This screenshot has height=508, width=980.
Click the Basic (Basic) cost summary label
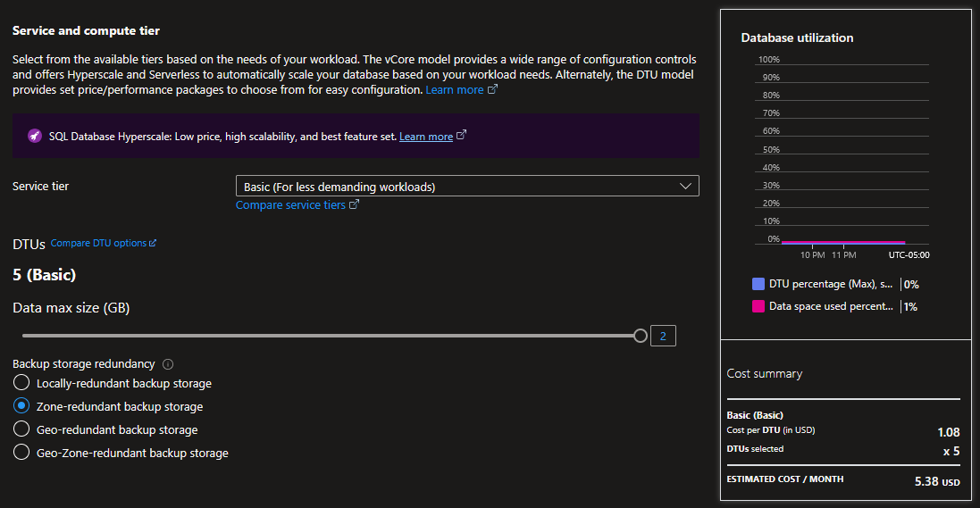tap(754, 415)
